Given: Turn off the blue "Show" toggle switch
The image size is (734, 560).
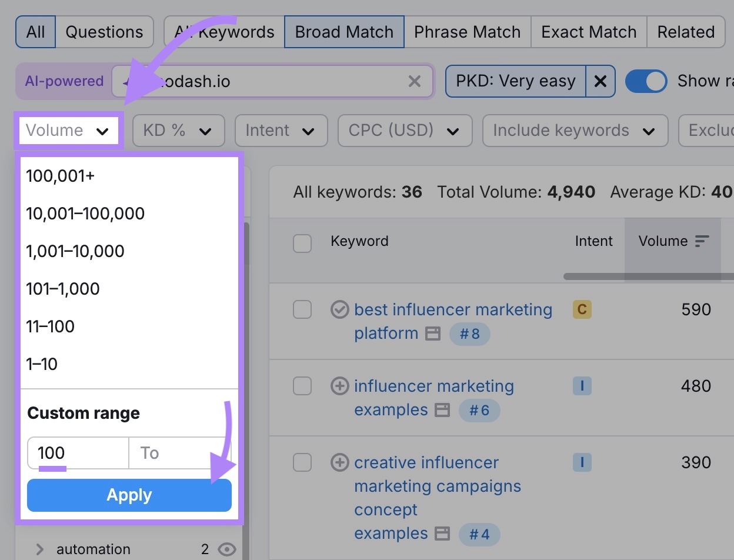Looking at the screenshot, I should [x=646, y=81].
